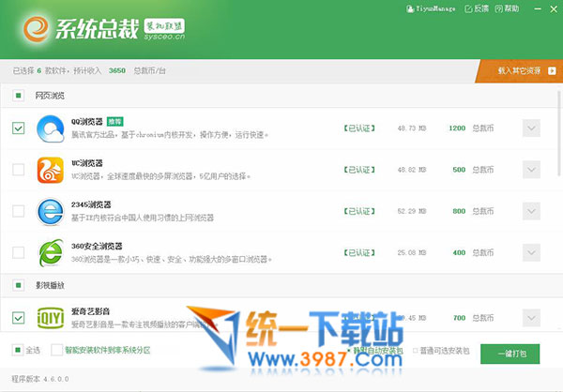Expand the UC浏览器 row dropdown arrow
Screen dimensions: 563x392
[531, 170]
